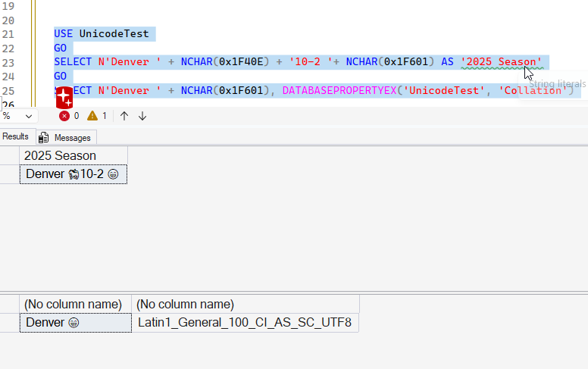Select the Latin1_General_100_CI_AS_SC_UTF8 collation cell

click(245, 323)
